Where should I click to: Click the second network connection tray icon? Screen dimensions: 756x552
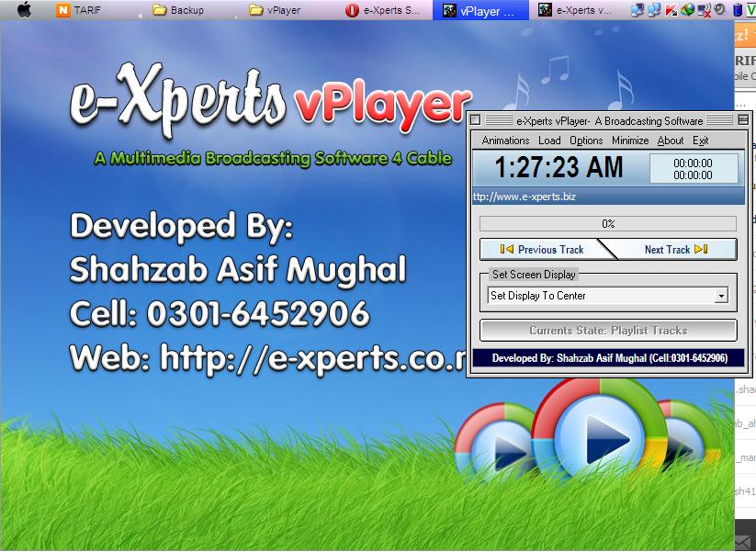(x=654, y=10)
